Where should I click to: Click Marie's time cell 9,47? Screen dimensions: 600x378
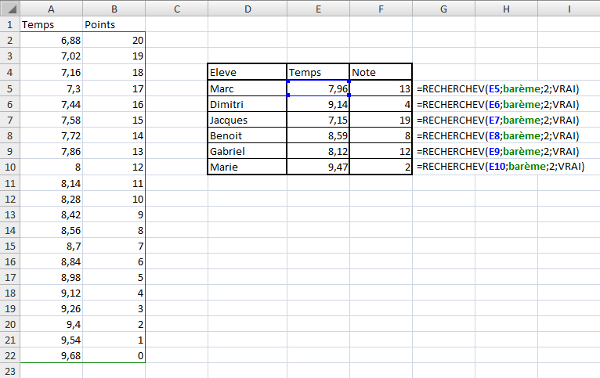pyautogui.click(x=318, y=167)
